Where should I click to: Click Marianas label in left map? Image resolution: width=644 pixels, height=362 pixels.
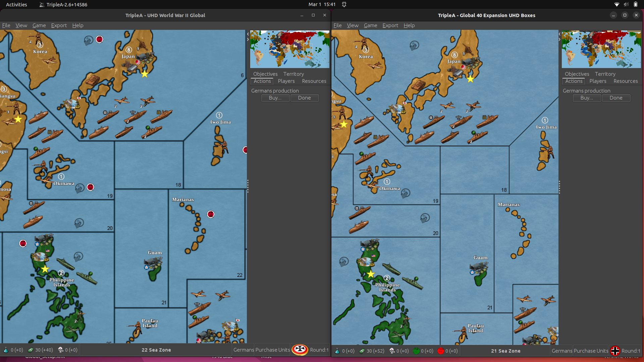point(183,199)
